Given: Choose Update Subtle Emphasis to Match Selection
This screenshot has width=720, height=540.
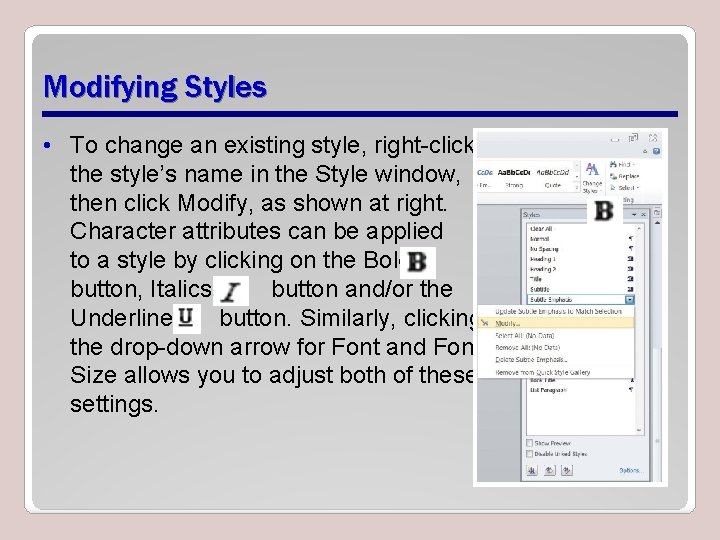Looking at the screenshot, I should pyautogui.click(x=556, y=311).
